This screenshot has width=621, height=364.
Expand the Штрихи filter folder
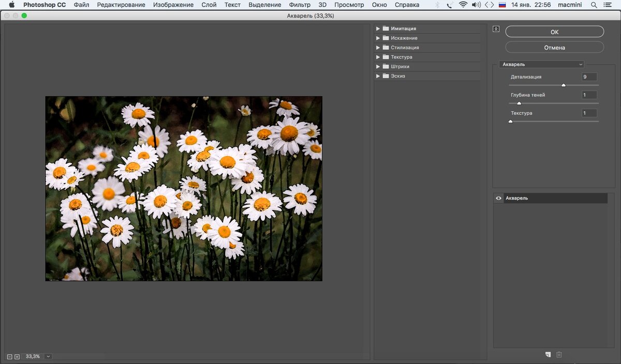click(x=378, y=67)
